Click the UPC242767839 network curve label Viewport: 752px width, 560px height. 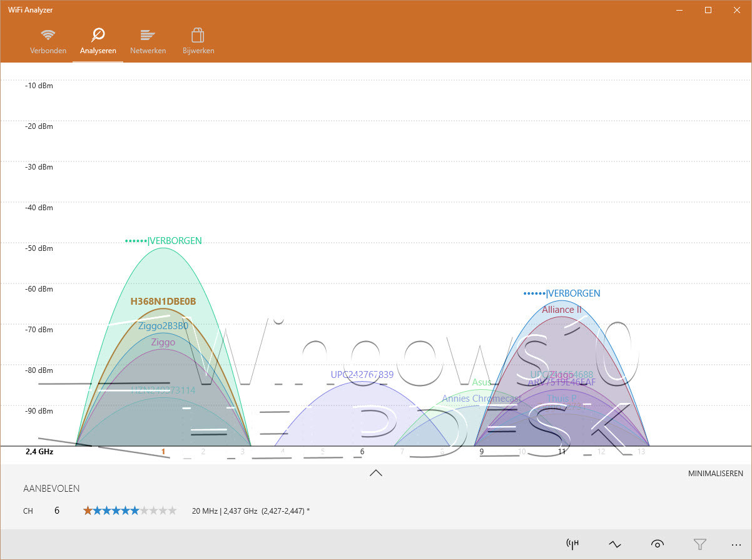[x=362, y=375]
